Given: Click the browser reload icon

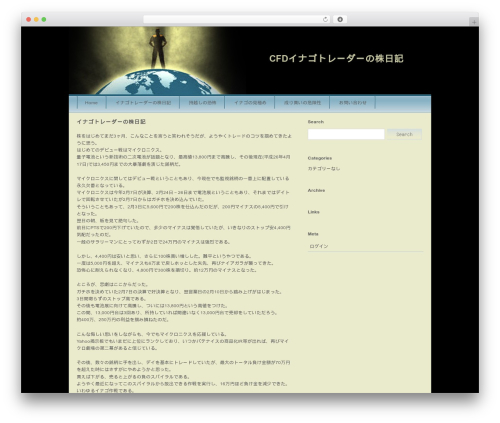Looking at the screenshot, I should tap(325, 19).
